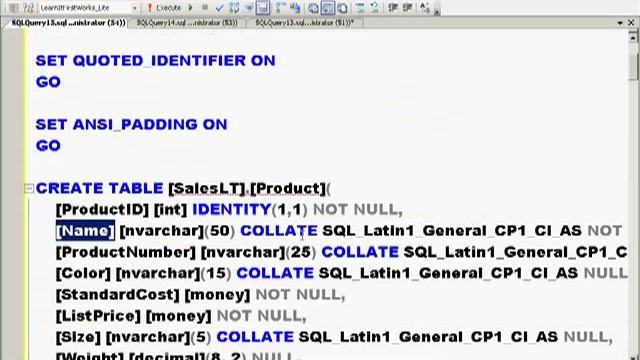The height and width of the screenshot is (360, 640).
Task: Switch output to Results to Text
Action: (x=313, y=7)
